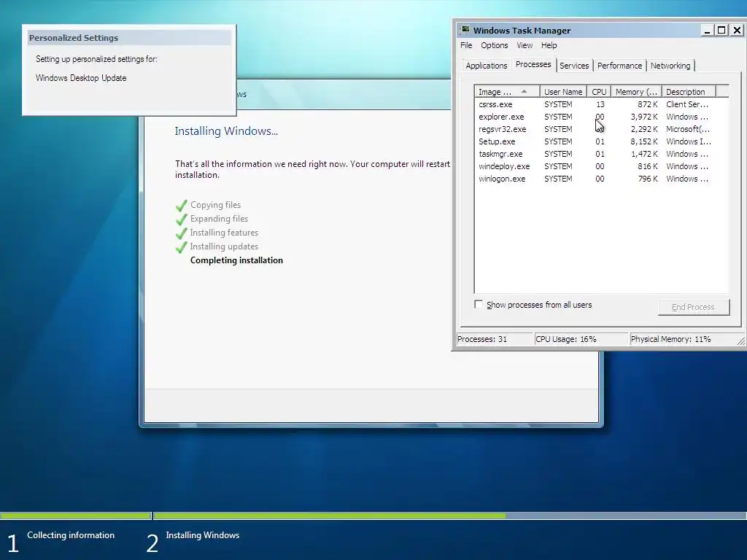The height and width of the screenshot is (560, 747).
Task: Click the Task Manager title bar icon
Action: point(465,30)
